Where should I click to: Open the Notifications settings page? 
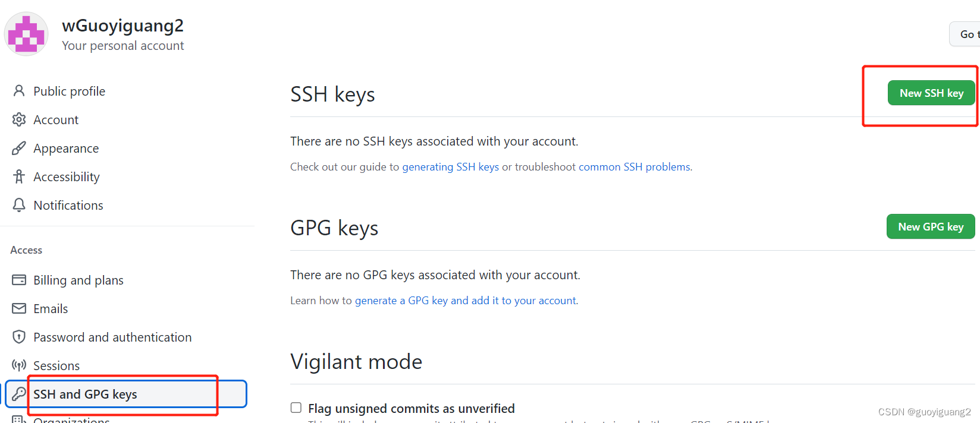(x=68, y=205)
